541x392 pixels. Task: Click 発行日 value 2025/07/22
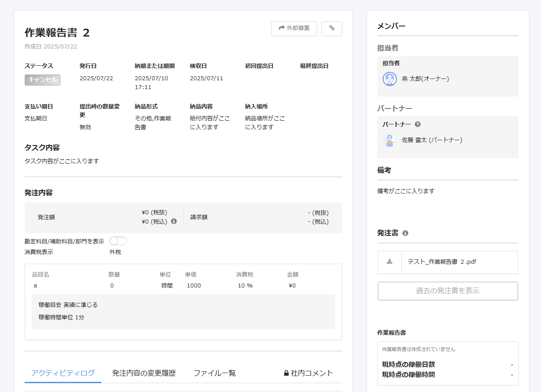point(96,78)
